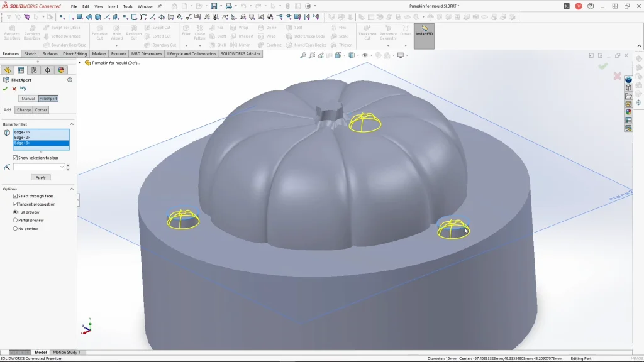Cancel FilletXpert using the red X
644x362 pixels.
[14, 89]
